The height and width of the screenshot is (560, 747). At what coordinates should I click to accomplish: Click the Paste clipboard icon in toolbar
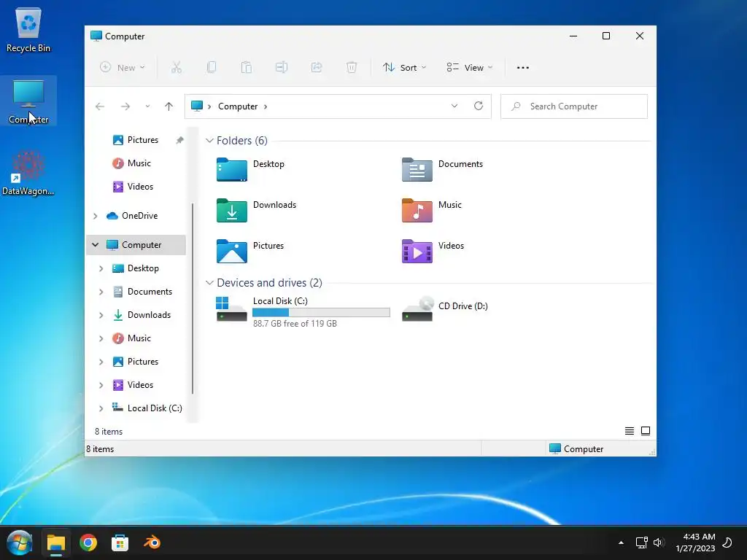tap(247, 68)
